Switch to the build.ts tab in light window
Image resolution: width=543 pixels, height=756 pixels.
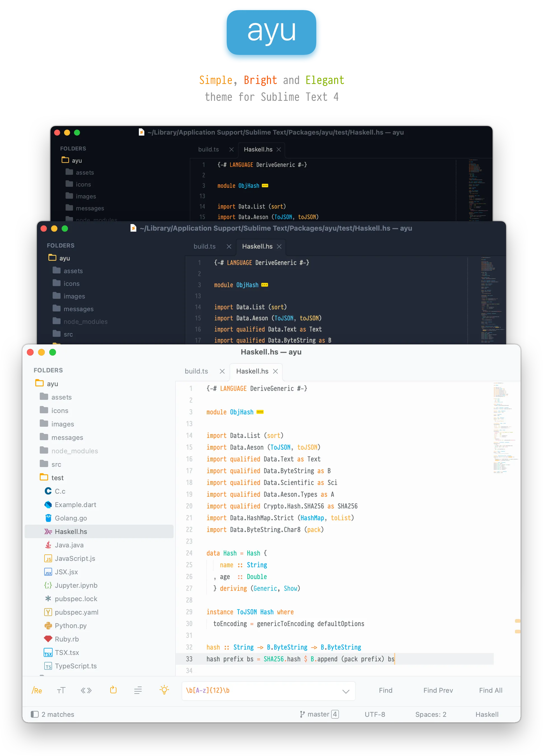(x=196, y=371)
